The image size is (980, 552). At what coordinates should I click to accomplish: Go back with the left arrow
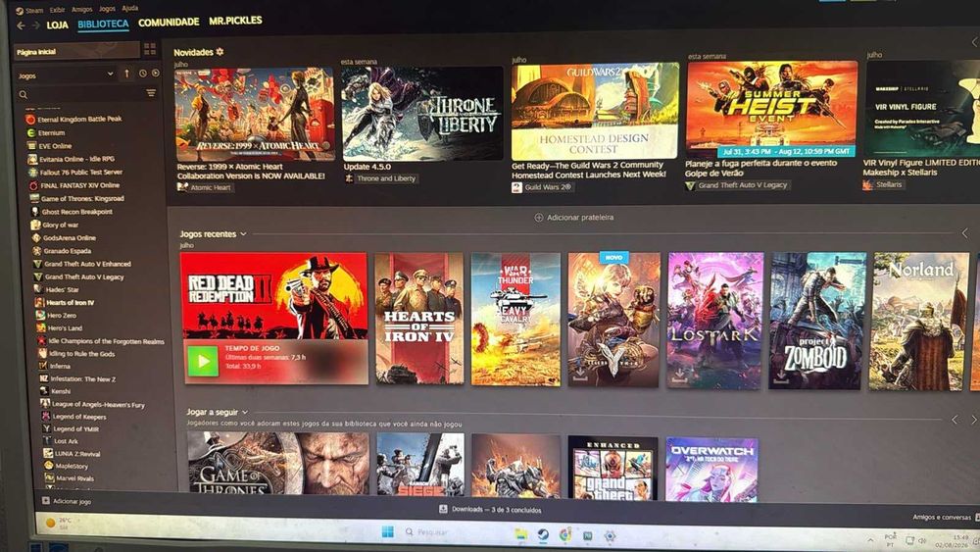[x=21, y=25]
